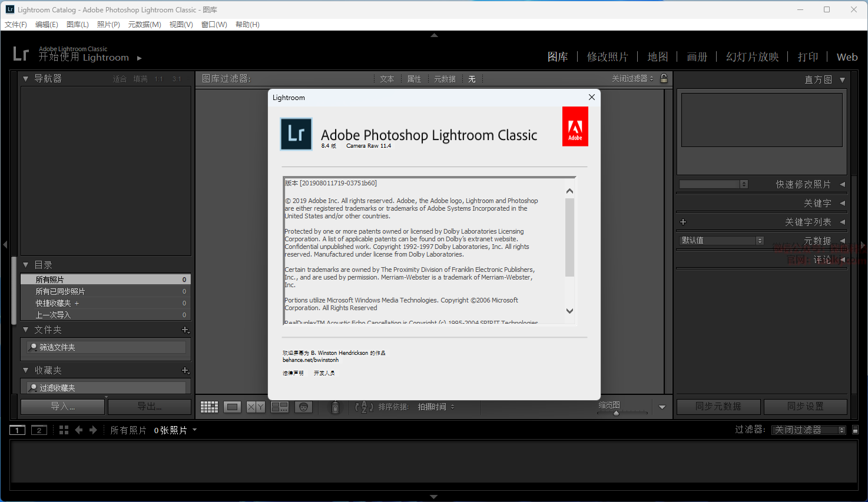Open the 默认值 metadata preset dropdown

click(x=721, y=240)
